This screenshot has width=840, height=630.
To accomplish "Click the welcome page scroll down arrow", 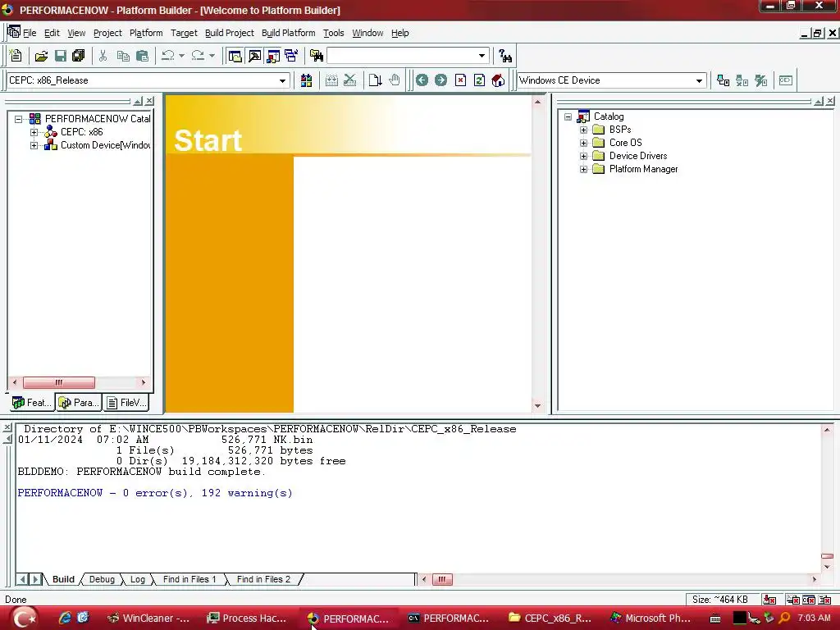I will click(x=537, y=406).
